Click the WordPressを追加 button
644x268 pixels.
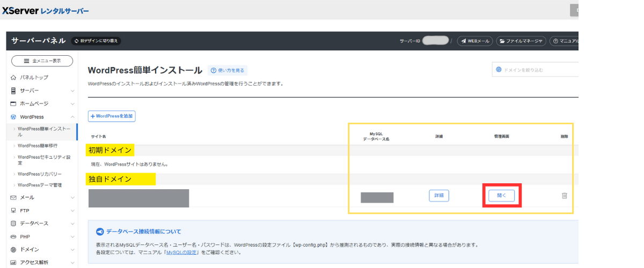pyautogui.click(x=112, y=116)
